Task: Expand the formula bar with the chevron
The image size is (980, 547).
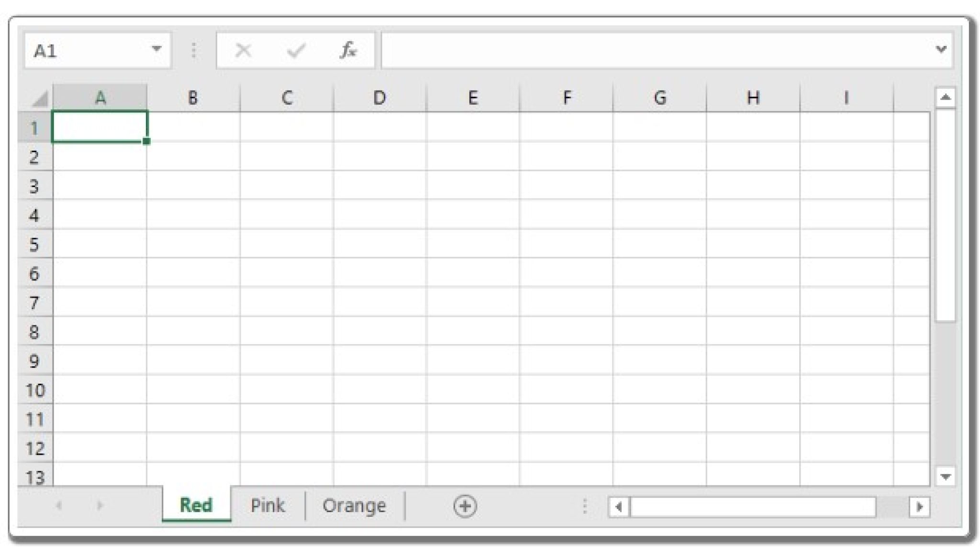Action: 941,49
